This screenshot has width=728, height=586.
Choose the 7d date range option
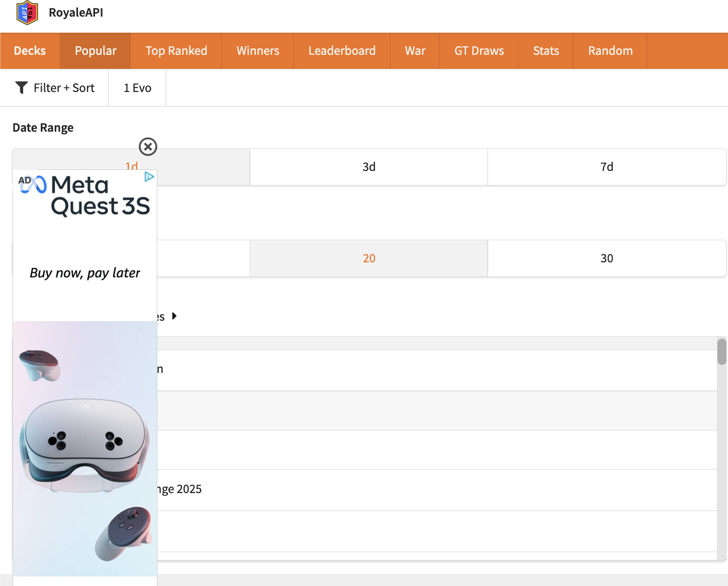(x=606, y=167)
